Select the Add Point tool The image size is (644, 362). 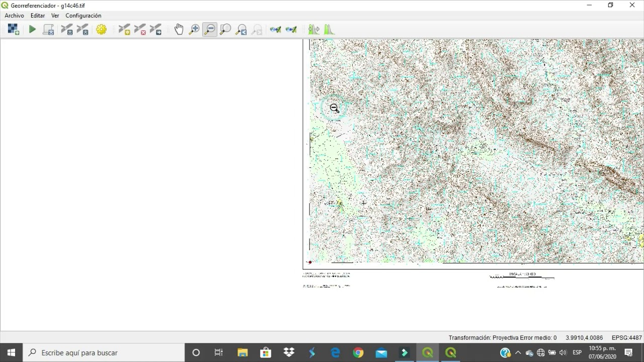point(124,30)
